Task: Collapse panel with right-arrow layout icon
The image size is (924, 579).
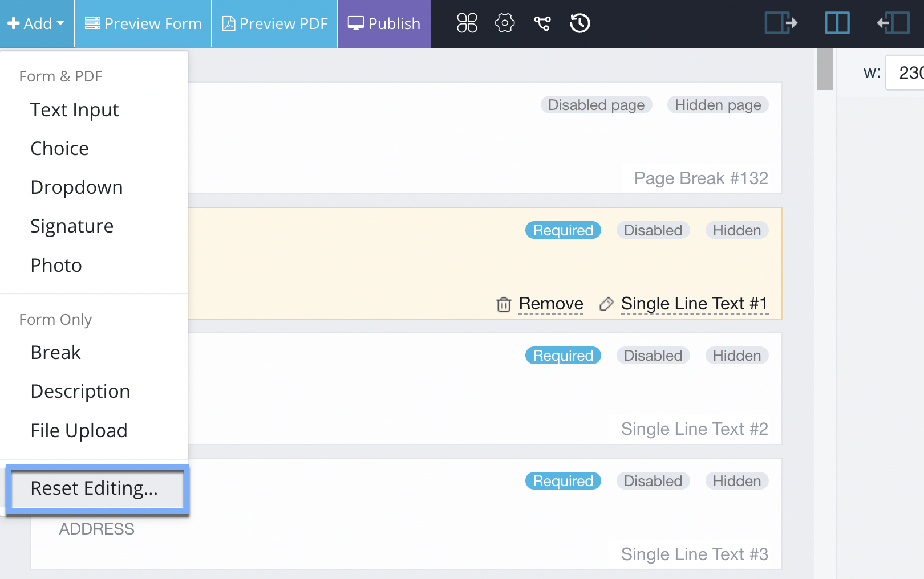Action: tap(780, 23)
